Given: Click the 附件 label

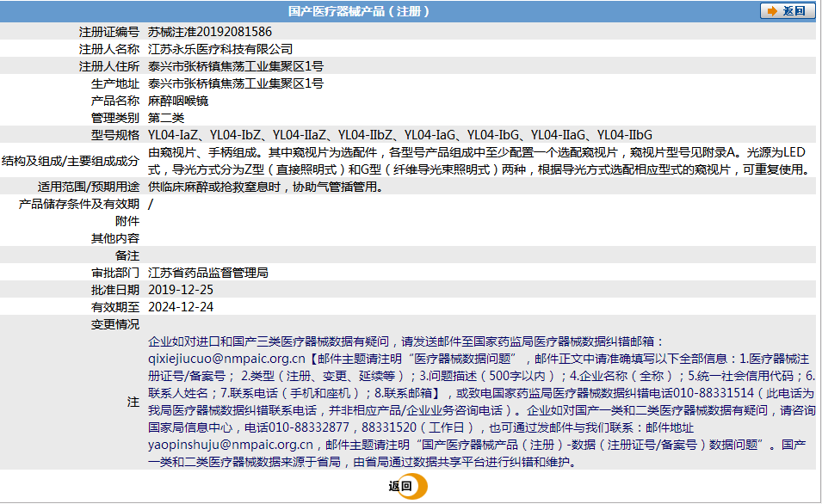Looking at the screenshot, I should tap(127, 221).
